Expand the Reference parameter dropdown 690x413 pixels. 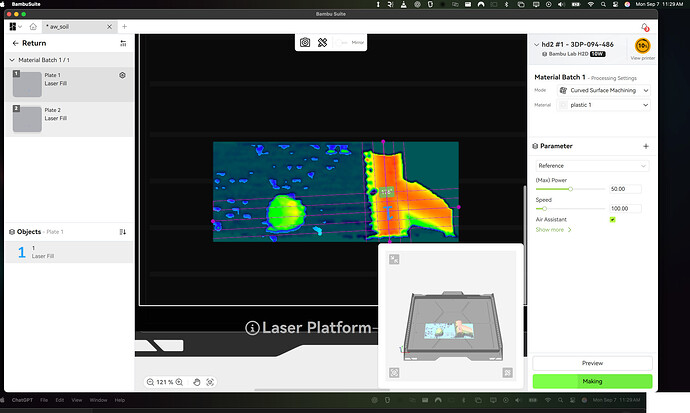(x=592, y=166)
